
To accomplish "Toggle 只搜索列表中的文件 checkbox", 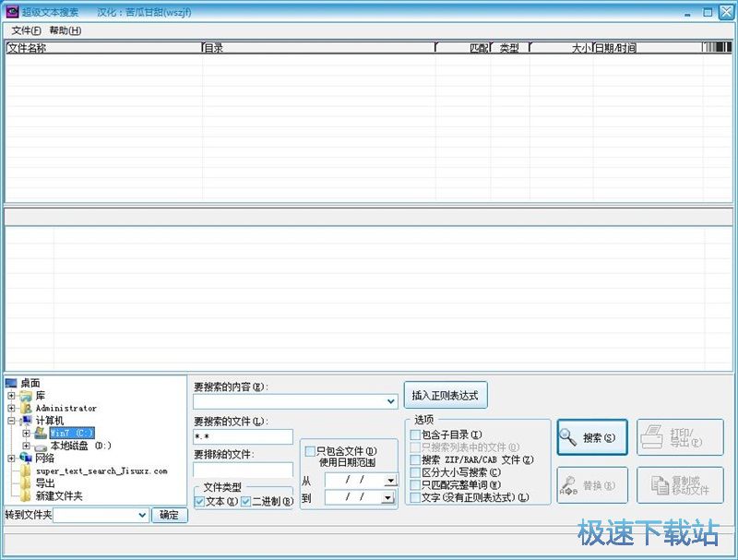I will 415,447.
